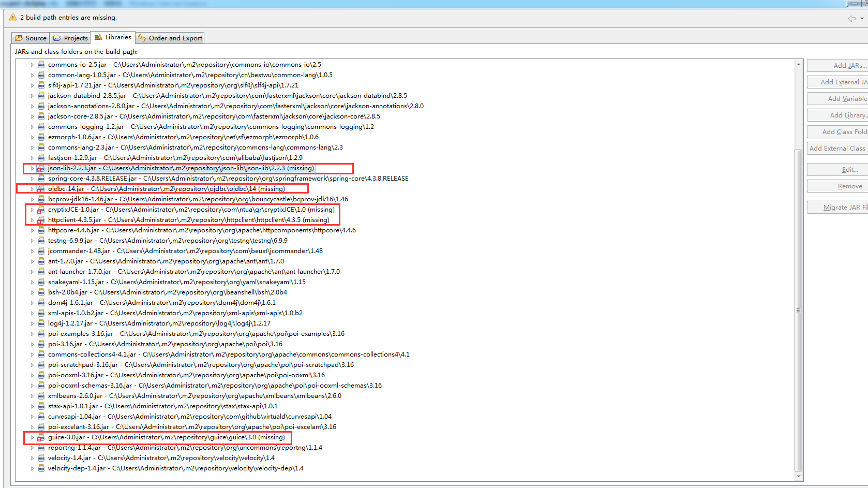Viewport: 868px width, 488px height.
Task: Click the Add External Class Folder button
Action: (x=837, y=149)
